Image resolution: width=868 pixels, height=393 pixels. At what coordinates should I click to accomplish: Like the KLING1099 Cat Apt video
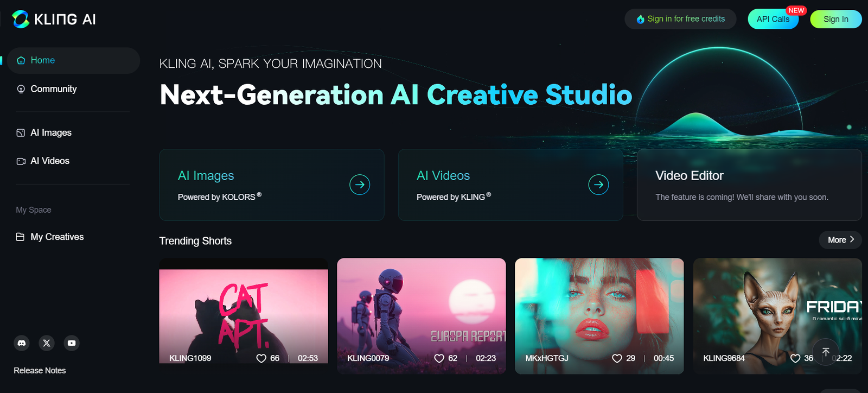pos(261,358)
